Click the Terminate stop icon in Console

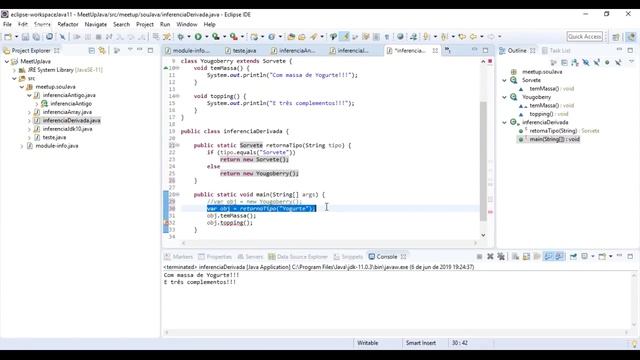coord(479,256)
